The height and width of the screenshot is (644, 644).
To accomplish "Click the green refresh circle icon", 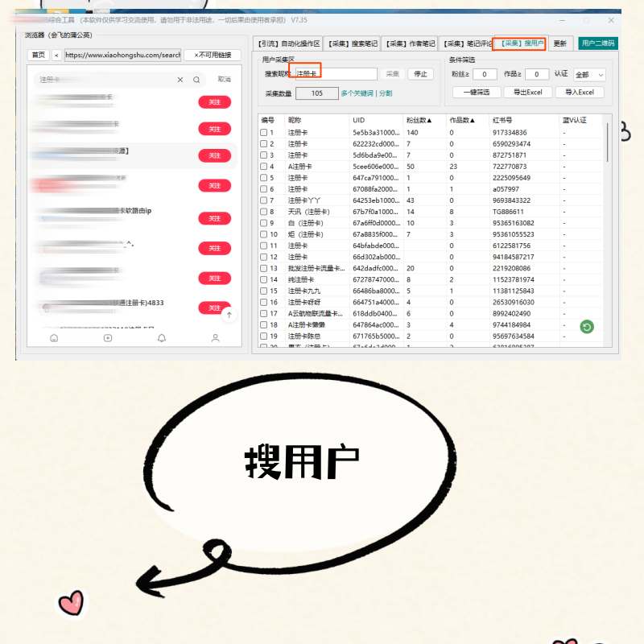I will 587,326.
